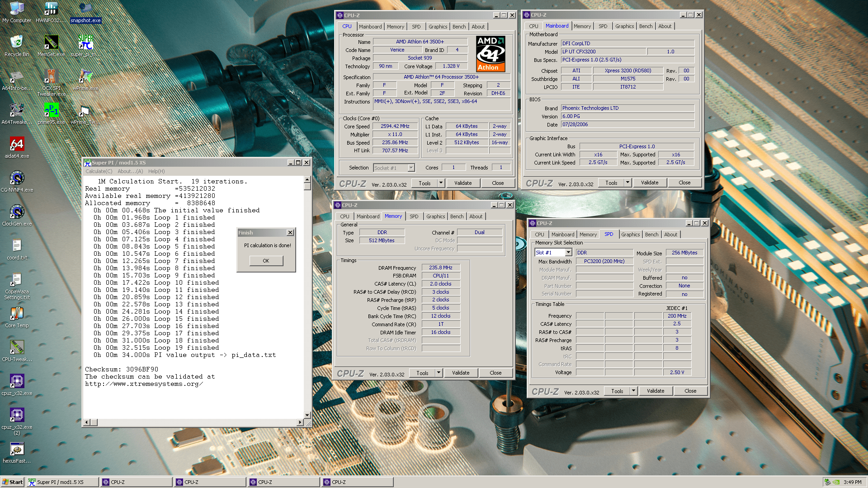Click the AMD Athlon 64 logo
Image resolution: width=868 pixels, height=488 pixels.
491,54
